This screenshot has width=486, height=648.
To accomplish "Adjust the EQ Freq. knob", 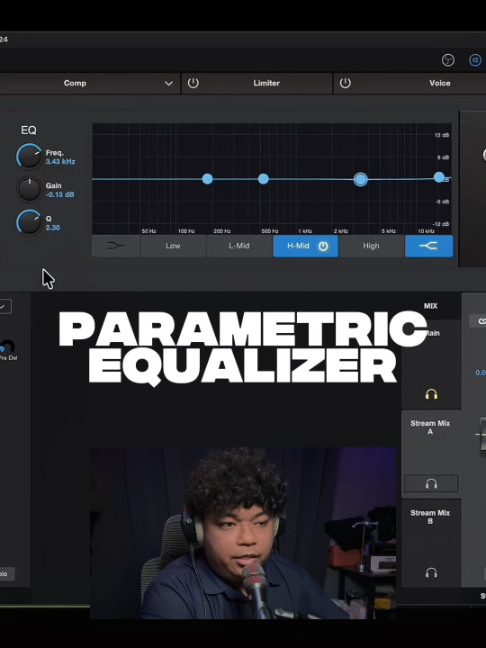I will point(29,156).
